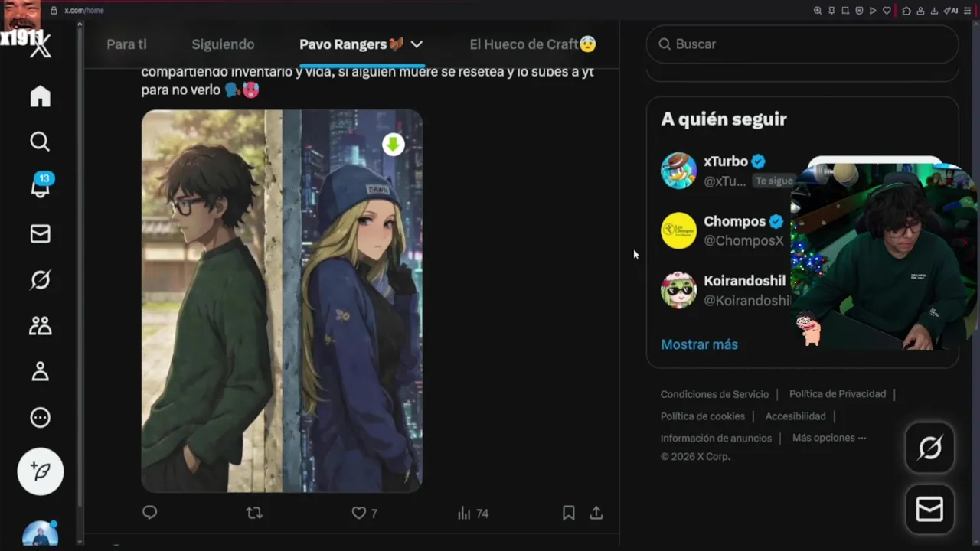Click X logo at sidebar top
This screenshot has width=980, height=551.
click(40, 47)
